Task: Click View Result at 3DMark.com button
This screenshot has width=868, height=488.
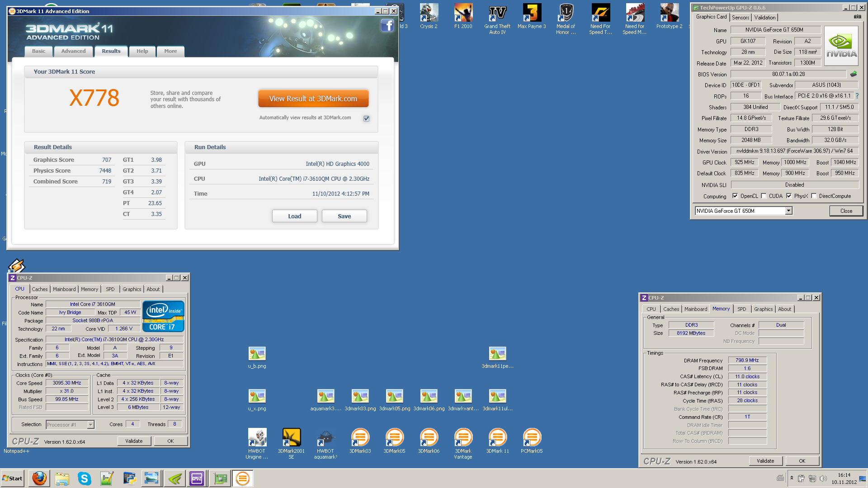Action: click(x=313, y=99)
